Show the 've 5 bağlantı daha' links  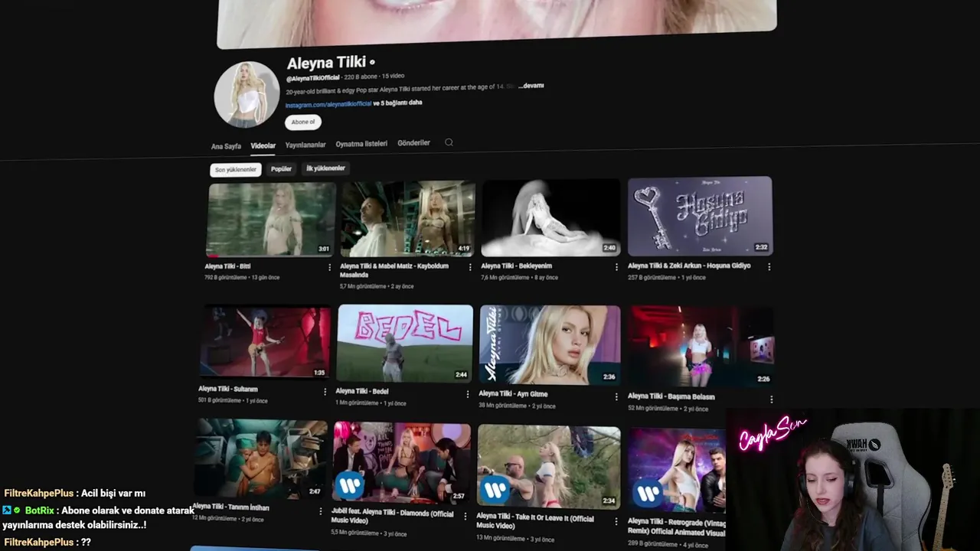[x=397, y=103]
